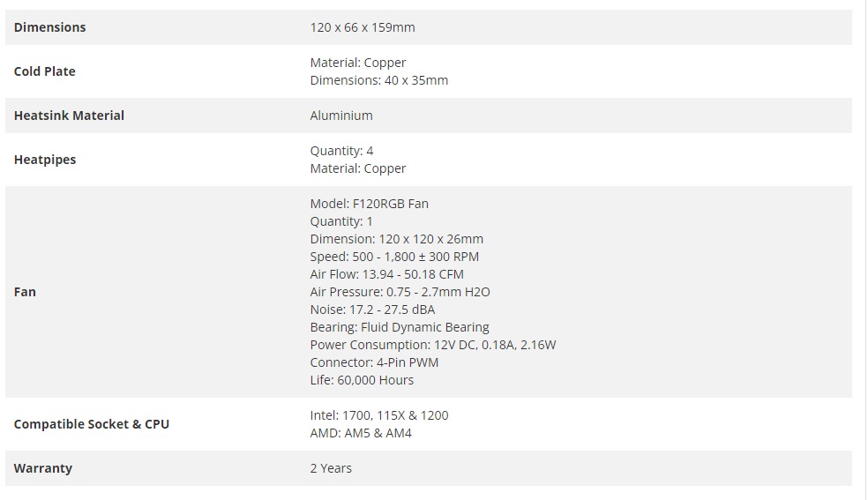Click the '2 Years' warranty value
This screenshot has height=500, width=868.
tap(331, 468)
